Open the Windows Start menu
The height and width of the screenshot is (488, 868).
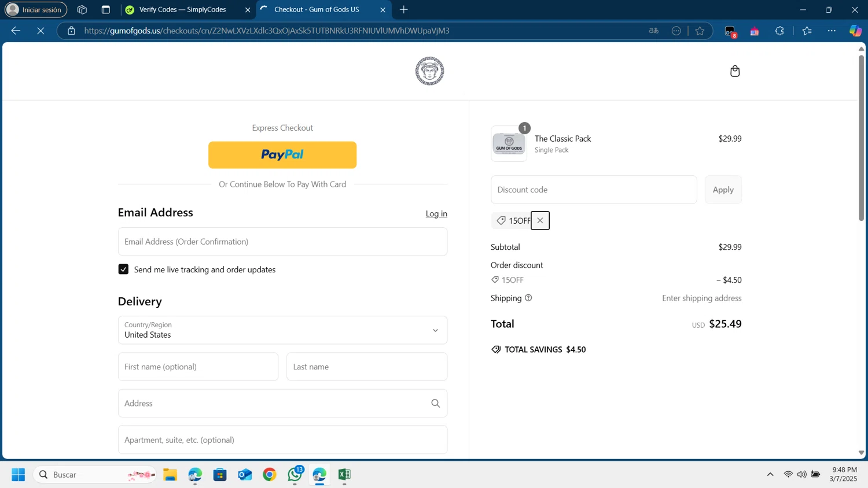pos(18,475)
